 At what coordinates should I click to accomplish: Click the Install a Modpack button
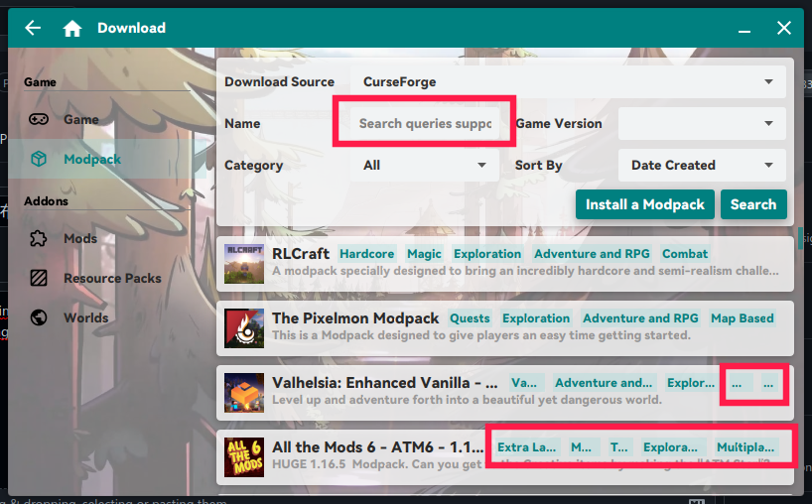coord(644,204)
